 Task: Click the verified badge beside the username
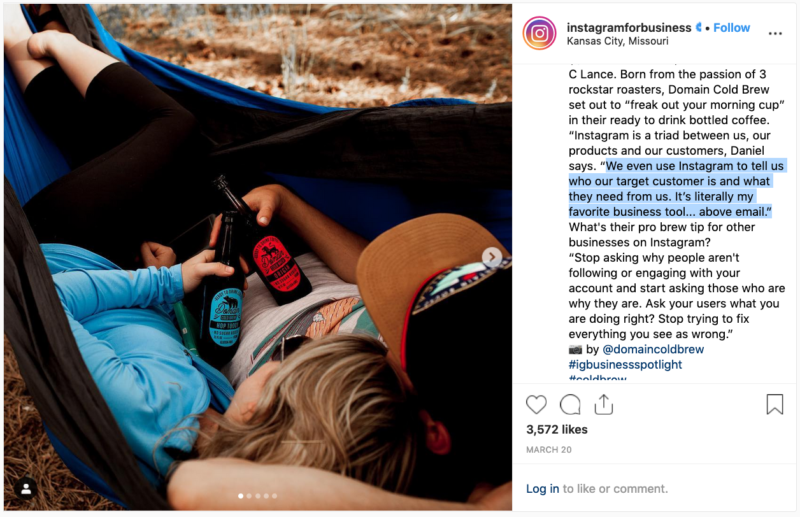coord(698,27)
